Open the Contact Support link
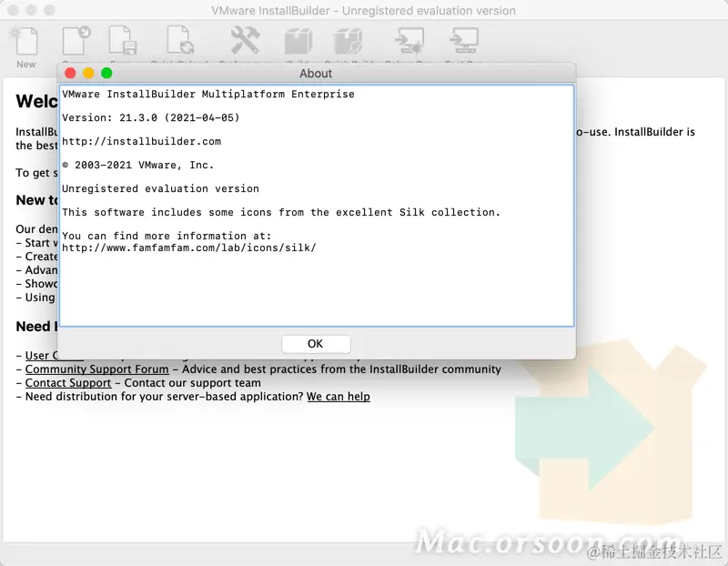The height and width of the screenshot is (566, 728). (68, 383)
